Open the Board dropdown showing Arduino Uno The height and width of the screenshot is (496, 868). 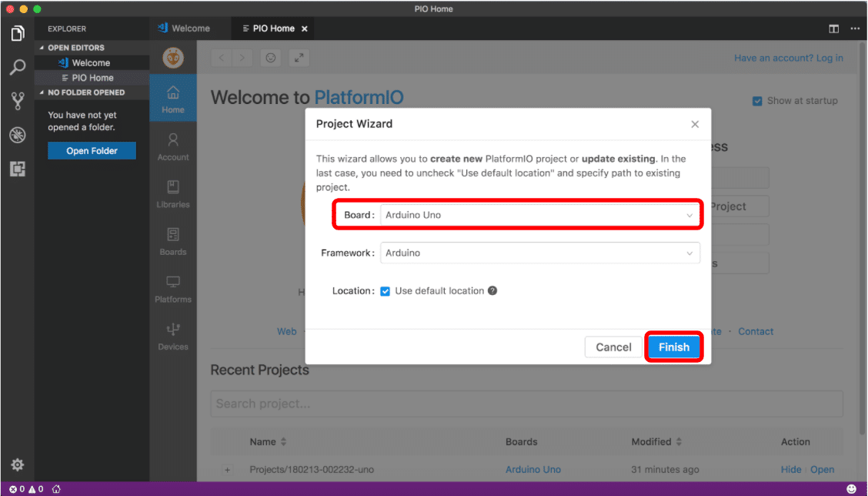pos(539,215)
